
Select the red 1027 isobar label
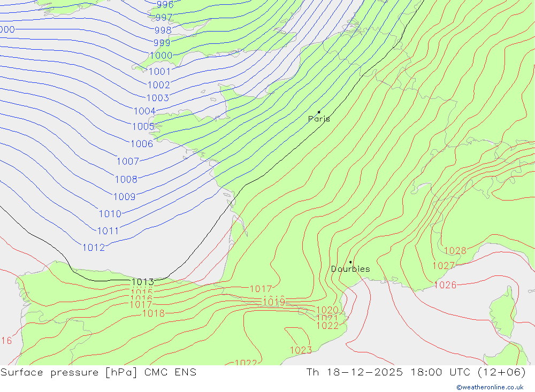444,266
